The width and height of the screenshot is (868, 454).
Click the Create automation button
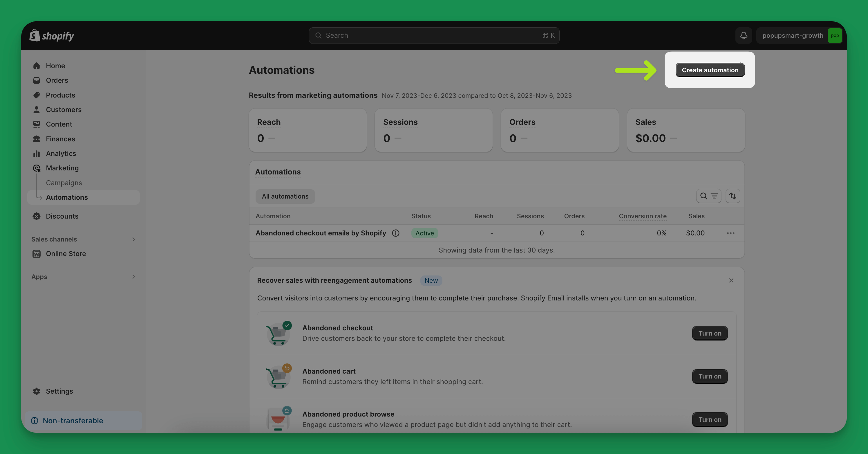(710, 70)
